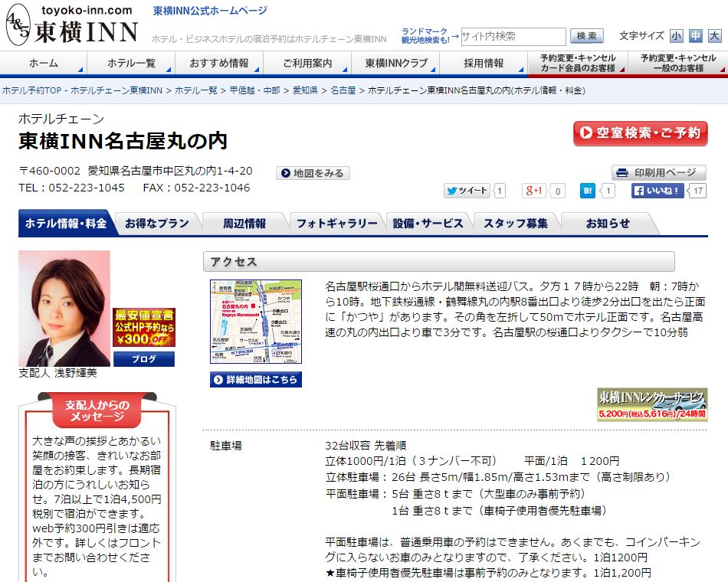
Task: Click the ランドマーク観光地検索も! link
Action: point(425,36)
